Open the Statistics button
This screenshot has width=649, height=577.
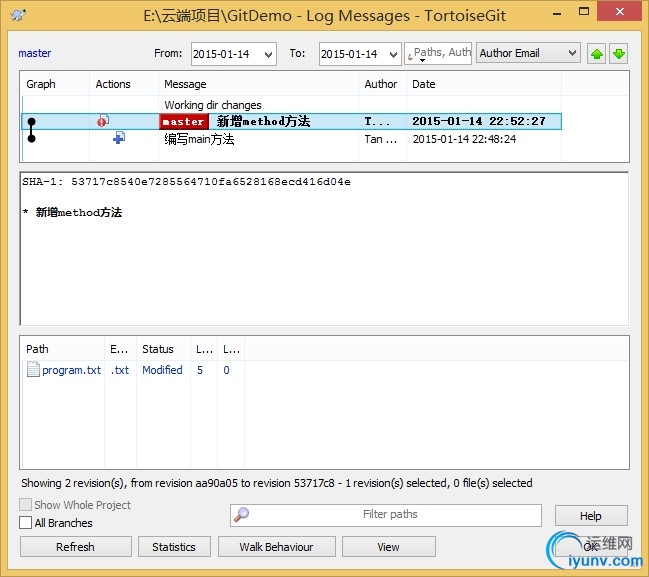point(174,547)
